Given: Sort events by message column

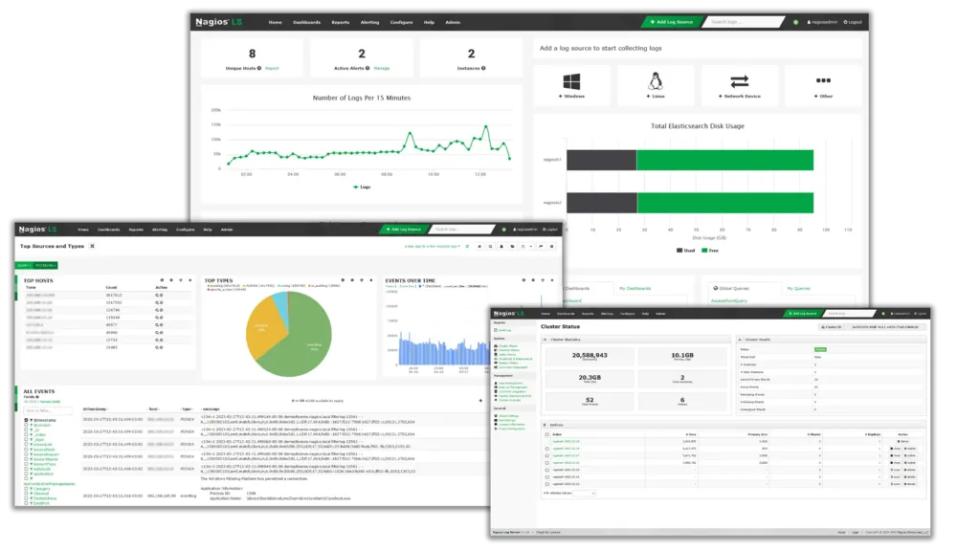Looking at the screenshot, I should coord(211,409).
